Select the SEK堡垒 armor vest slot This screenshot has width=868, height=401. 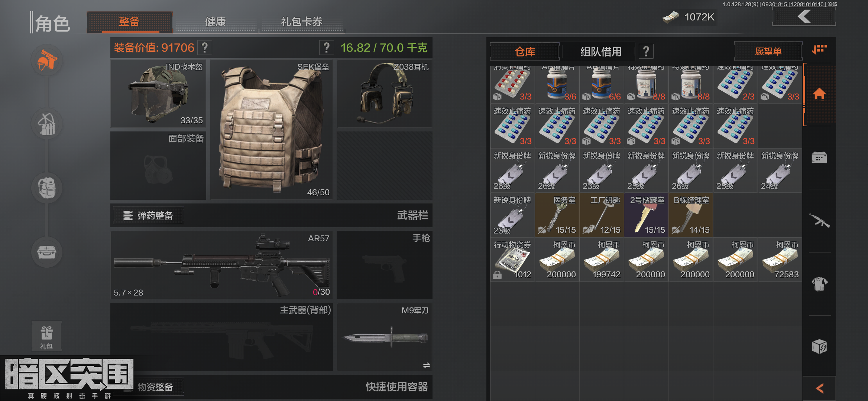[x=271, y=130]
